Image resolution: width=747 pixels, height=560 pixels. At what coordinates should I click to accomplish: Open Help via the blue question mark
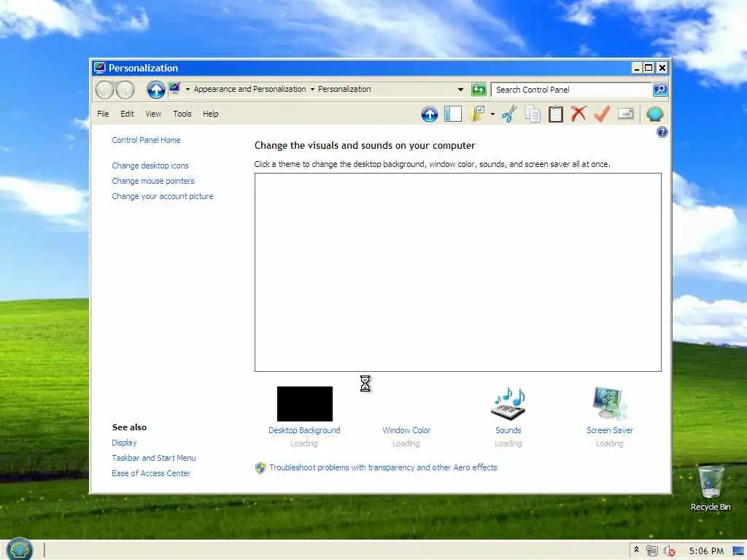[x=662, y=132]
